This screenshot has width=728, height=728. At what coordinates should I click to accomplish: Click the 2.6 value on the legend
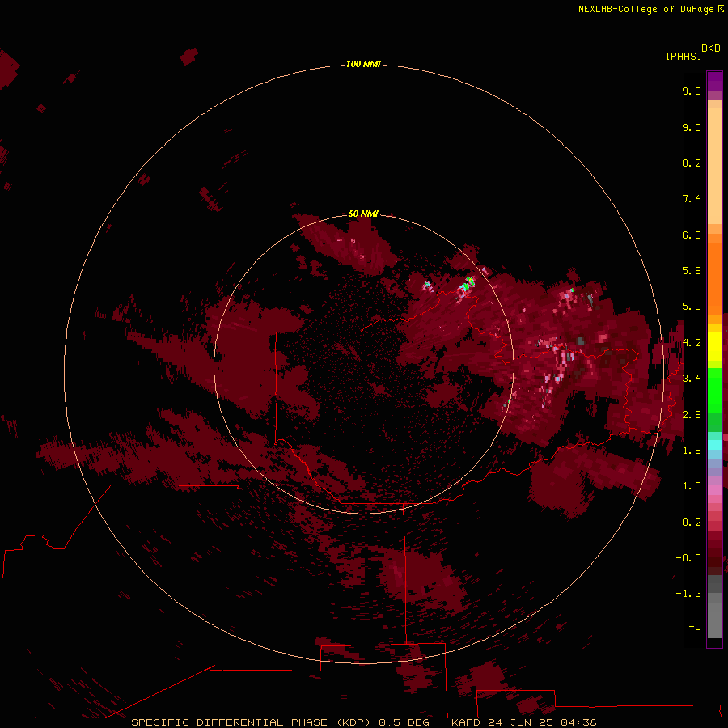[692, 415]
